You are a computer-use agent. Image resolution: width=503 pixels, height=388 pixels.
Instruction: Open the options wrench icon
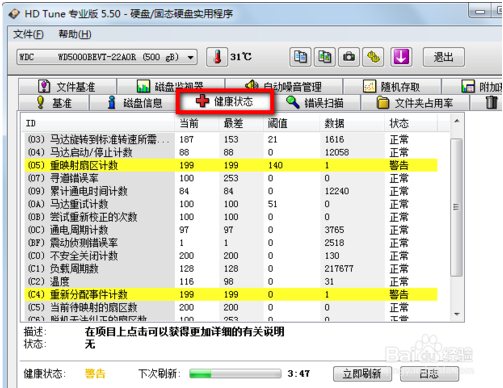click(x=373, y=57)
